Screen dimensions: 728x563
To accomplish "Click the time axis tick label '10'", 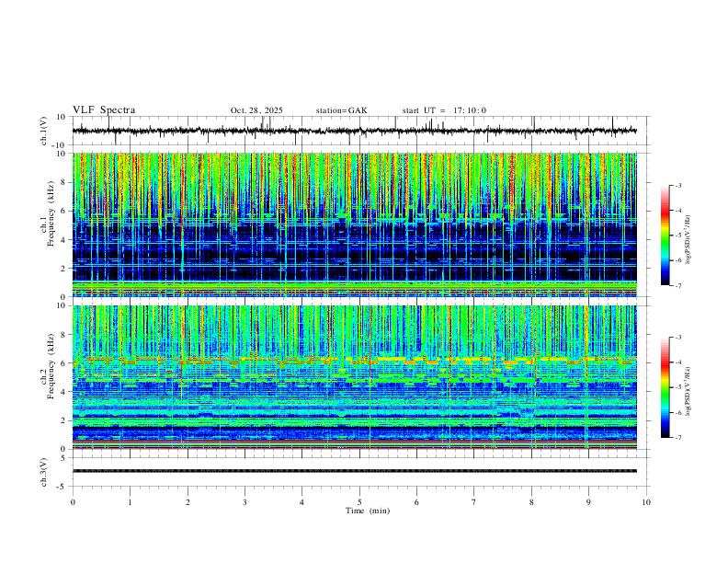I will (646, 502).
